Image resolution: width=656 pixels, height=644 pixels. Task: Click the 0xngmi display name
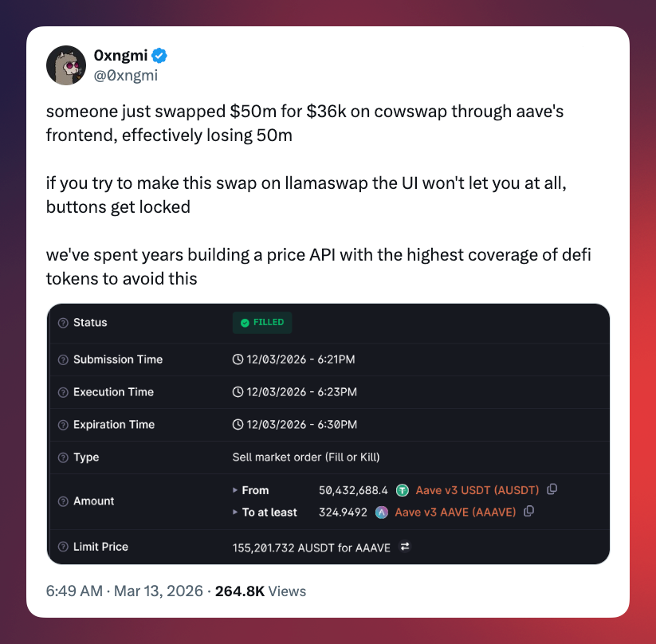click(120, 57)
